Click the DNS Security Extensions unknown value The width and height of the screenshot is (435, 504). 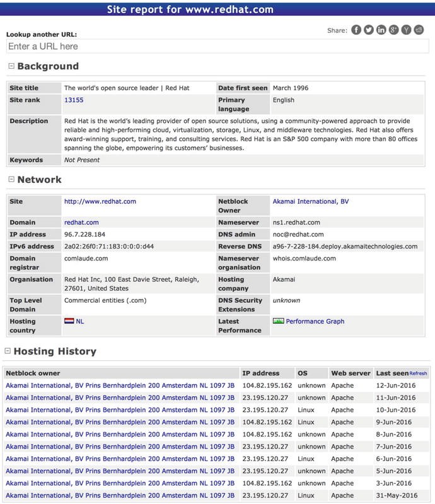point(286,300)
